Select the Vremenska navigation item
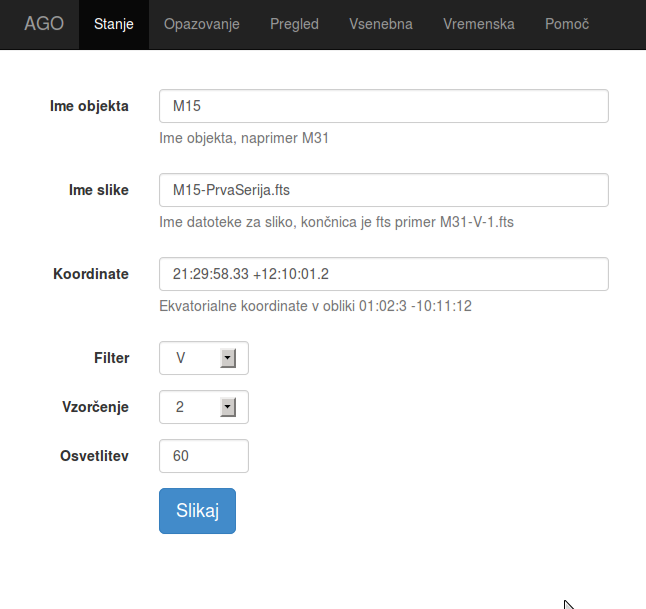646x609 pixels. [x=479, y=24]
